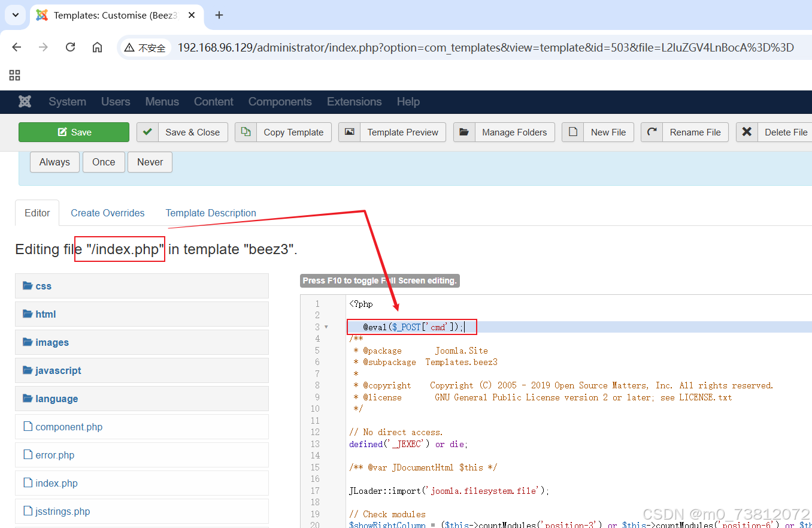812x528 pixels.
Task: Open index.php in the file tree
Action: click(142, 483)
